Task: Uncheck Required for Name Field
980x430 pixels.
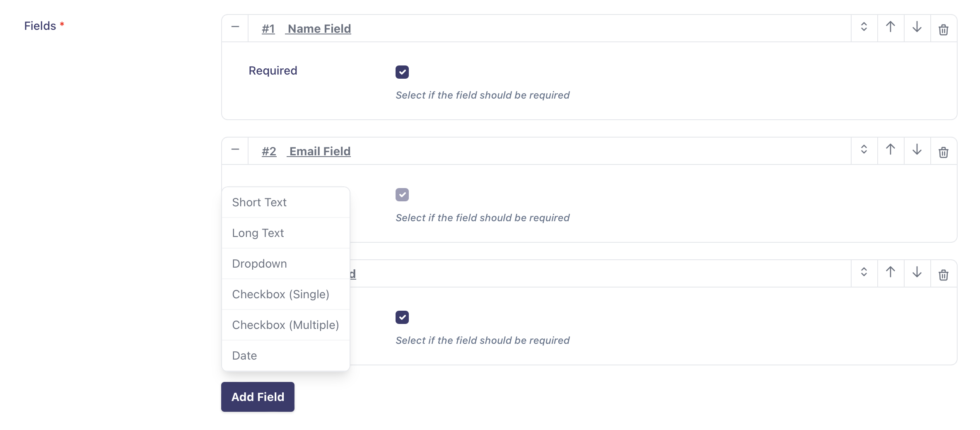Action: [x=402, y=72]
